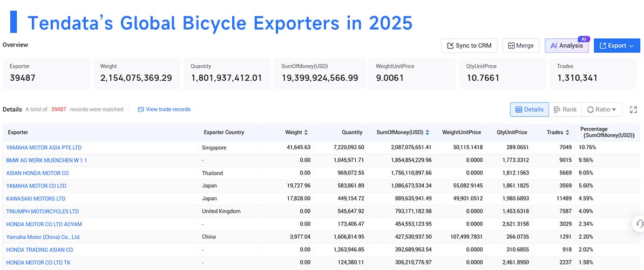Click the WeightUnitPrice column header
The height and width of the screenshot is (270, 644).
[x=462, y=133]
